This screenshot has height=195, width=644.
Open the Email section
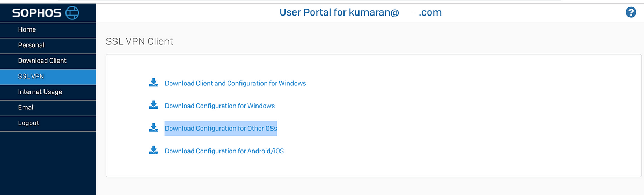(48, 108)
